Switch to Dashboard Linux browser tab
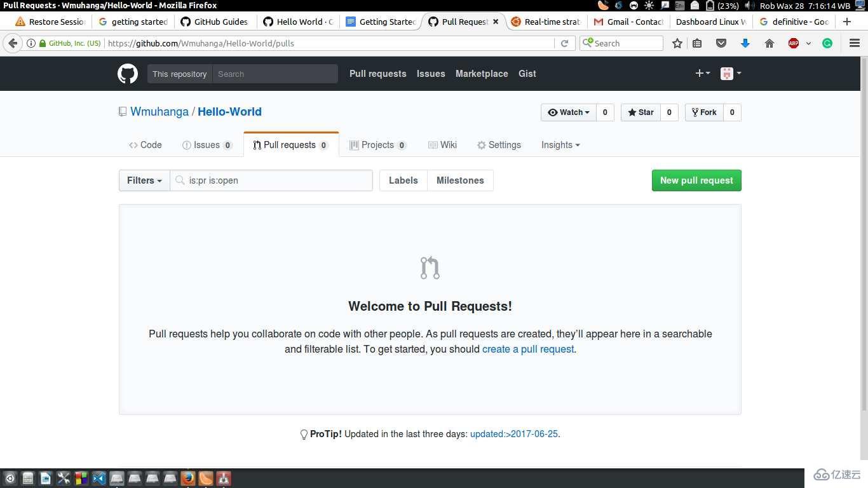The height and width of the screenshot is (488, 868). (711, 22)
